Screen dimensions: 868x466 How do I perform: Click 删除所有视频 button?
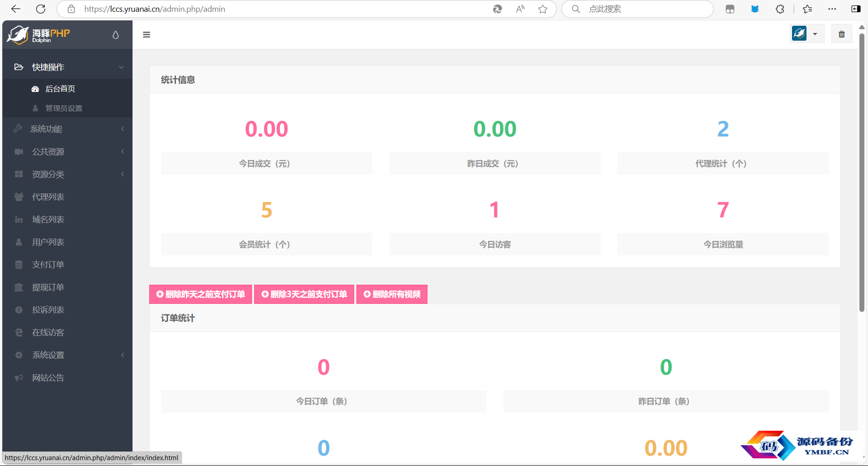pyautogui.click(x=392, y=294)
